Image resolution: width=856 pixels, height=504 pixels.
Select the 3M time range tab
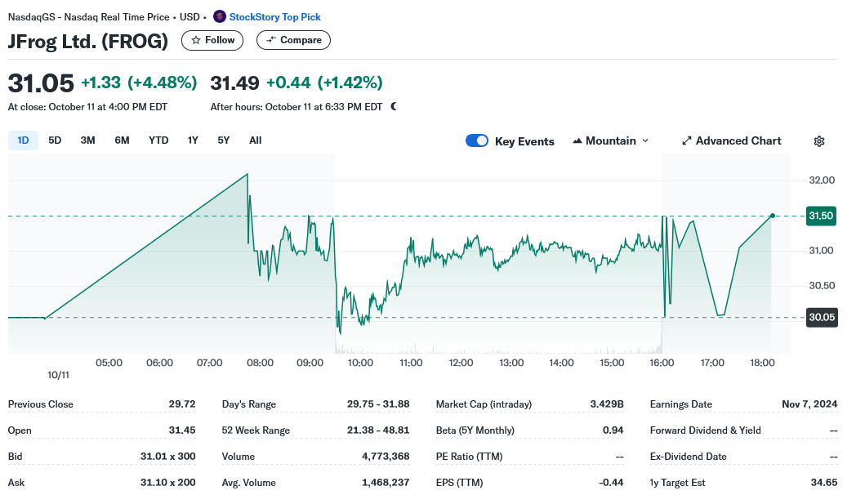tap(88, 140)
